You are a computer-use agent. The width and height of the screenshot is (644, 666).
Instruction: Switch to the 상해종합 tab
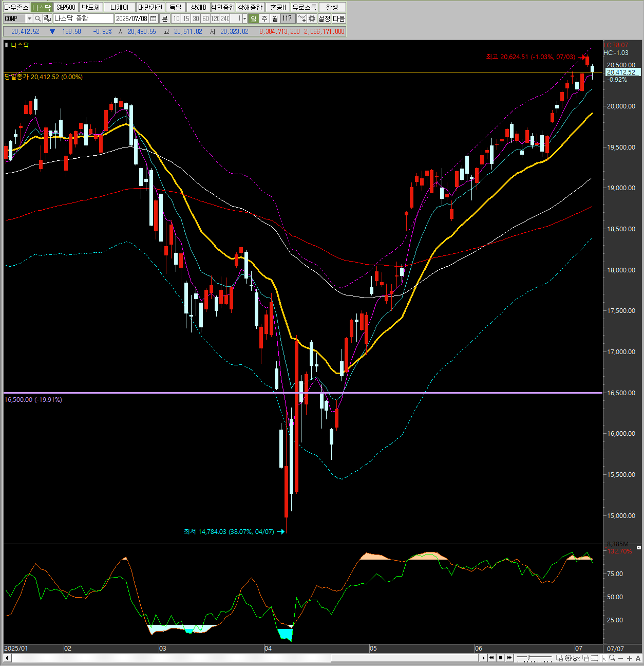click(250, 7)
